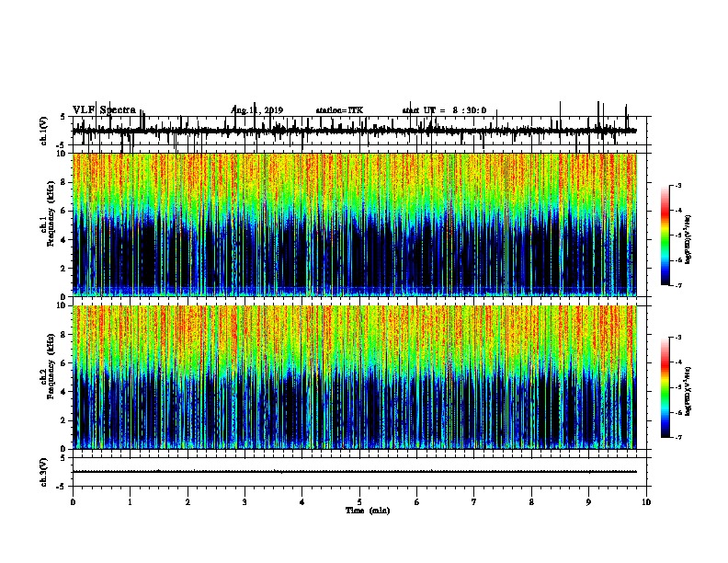The image size is (728, 563).
Task: Click the "-7" label on ch.2 color bar
Action: point(678,437)
